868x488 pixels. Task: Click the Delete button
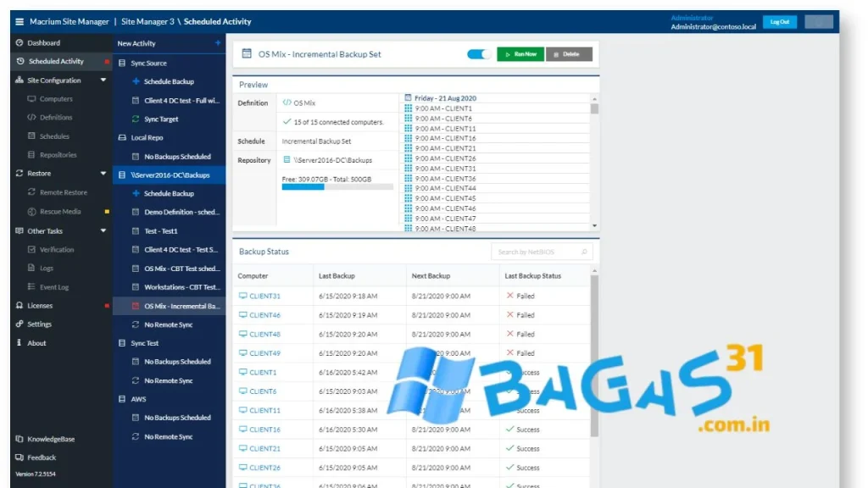(569, 54)
